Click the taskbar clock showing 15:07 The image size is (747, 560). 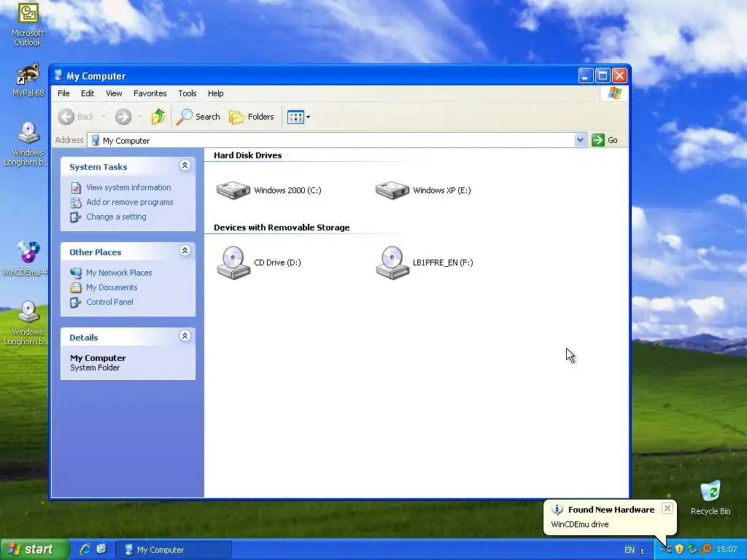[x=727, y=550]
